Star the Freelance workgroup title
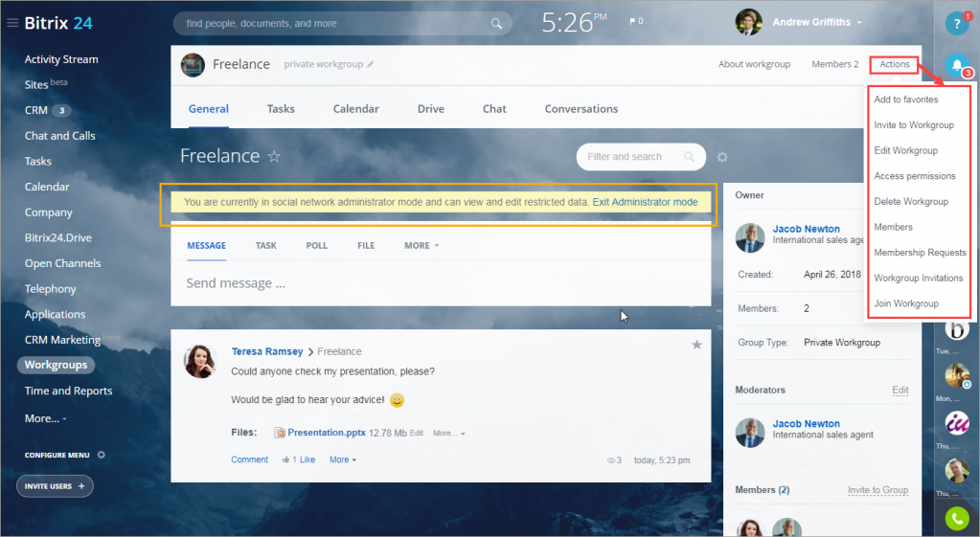 [274, 156]
